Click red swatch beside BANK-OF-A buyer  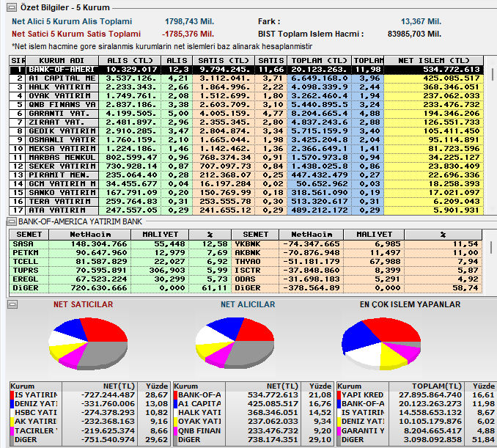pyautogui.click(x=176, y=395)
